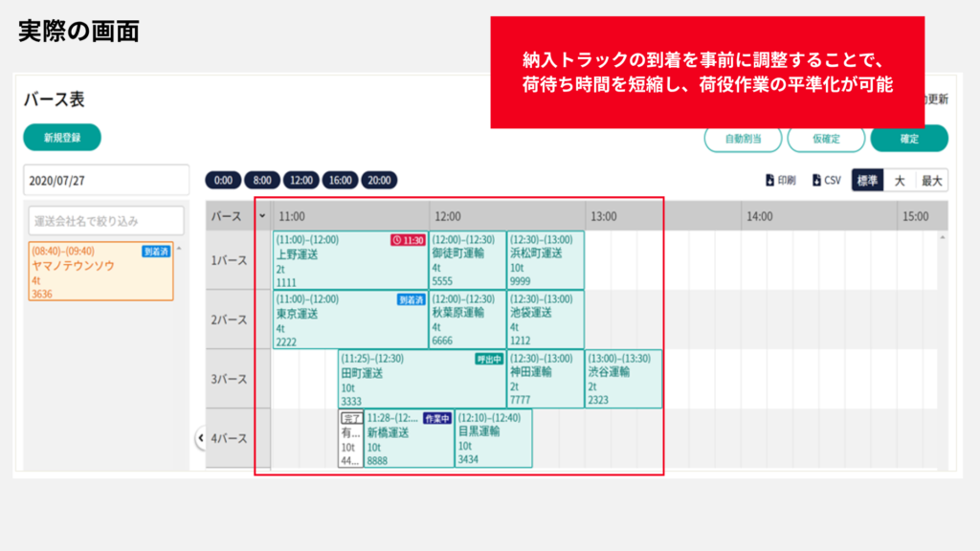980x551 pixels.
Task: Click the 仮確定 button
Action: pos(825,139)
